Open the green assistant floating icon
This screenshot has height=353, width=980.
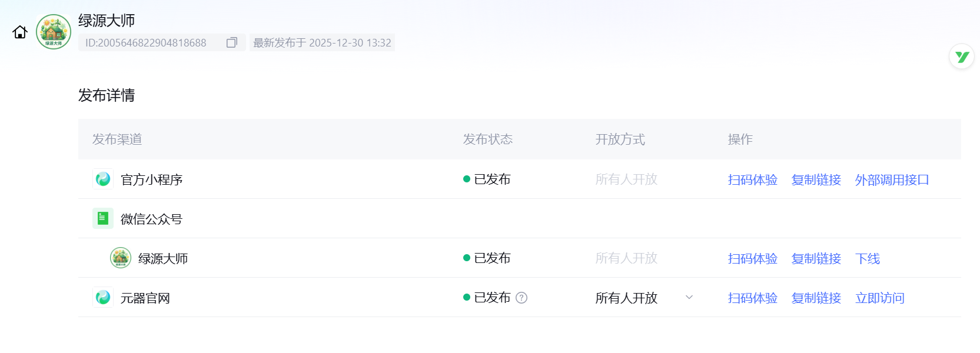pos(962,56)
